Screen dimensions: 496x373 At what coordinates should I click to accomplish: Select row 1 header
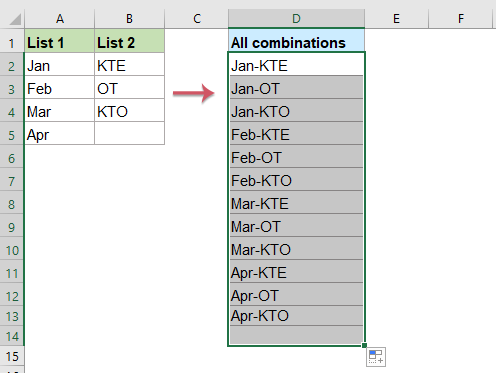(12, 41)
